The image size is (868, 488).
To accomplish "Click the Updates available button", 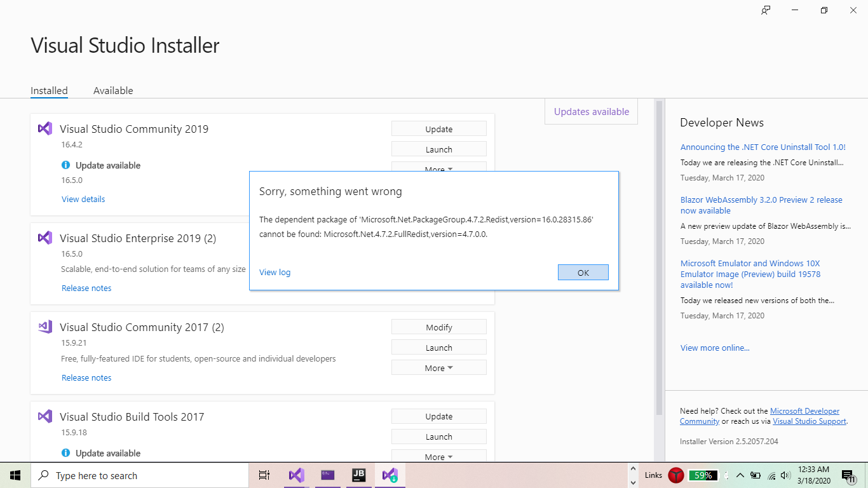I will 592,112.
